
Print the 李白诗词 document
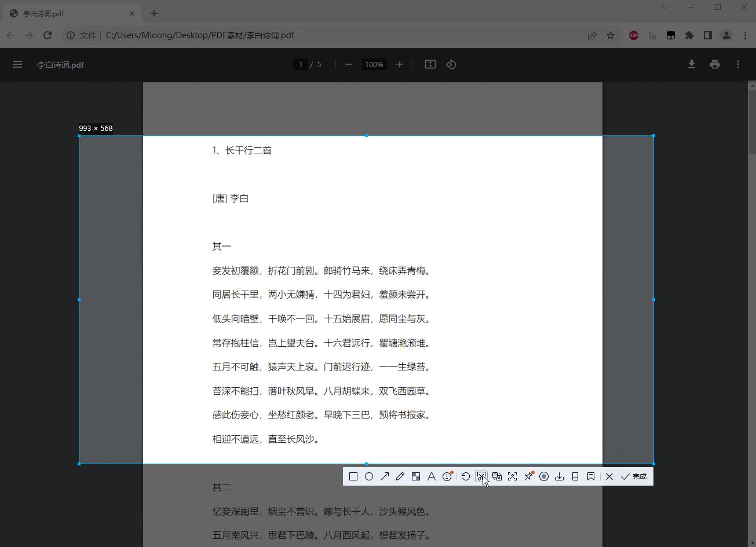click(714, 64)
